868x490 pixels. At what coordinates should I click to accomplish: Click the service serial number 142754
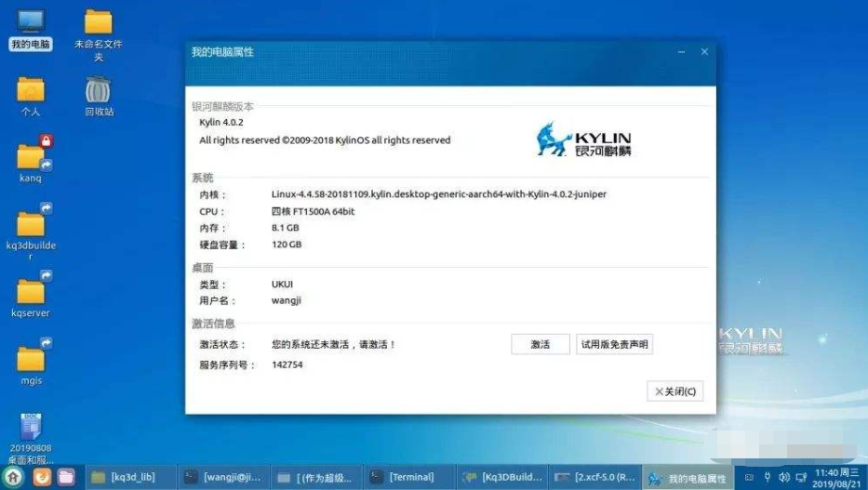pyautogui.click(x=287, y=364)
